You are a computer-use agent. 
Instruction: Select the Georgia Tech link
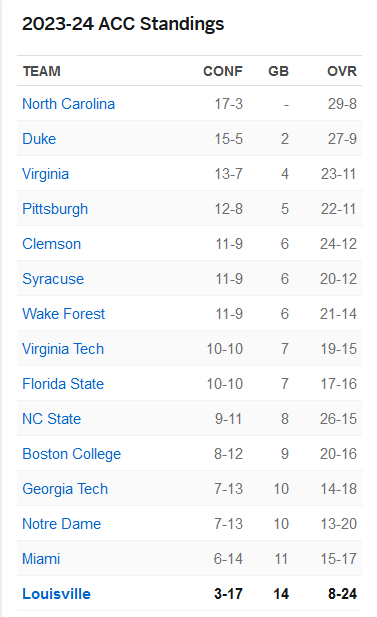(x=65, y=489)
